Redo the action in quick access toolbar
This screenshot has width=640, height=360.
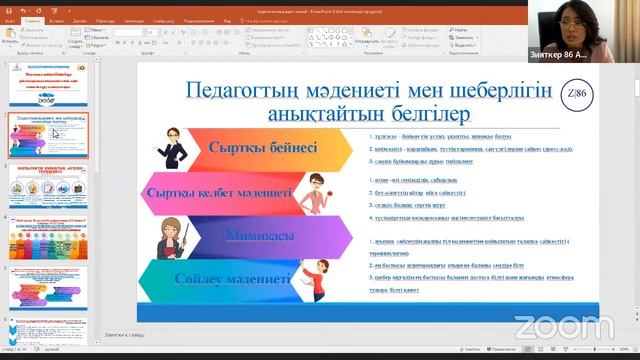click(39, 11)
